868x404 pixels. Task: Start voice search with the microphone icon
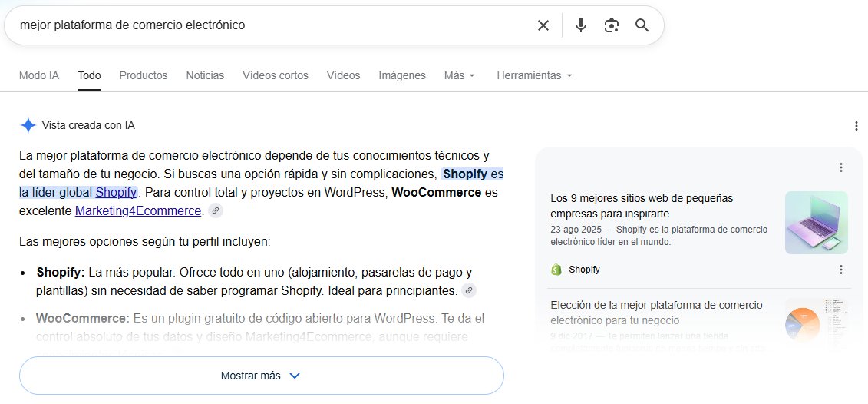pyautogui.click(x=580, y=25)
